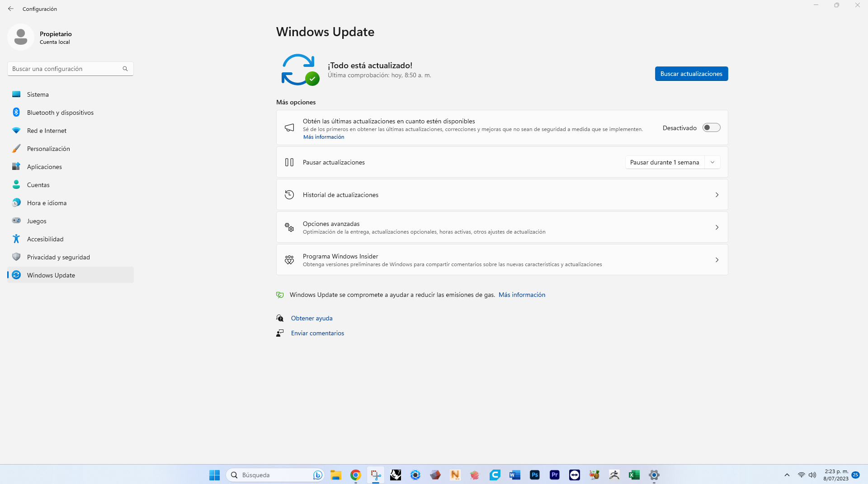Image resolution: width=868 pixels, height=484 pixels.
Task: Open Rhino app from taskbar
Action: coord(396,475)
